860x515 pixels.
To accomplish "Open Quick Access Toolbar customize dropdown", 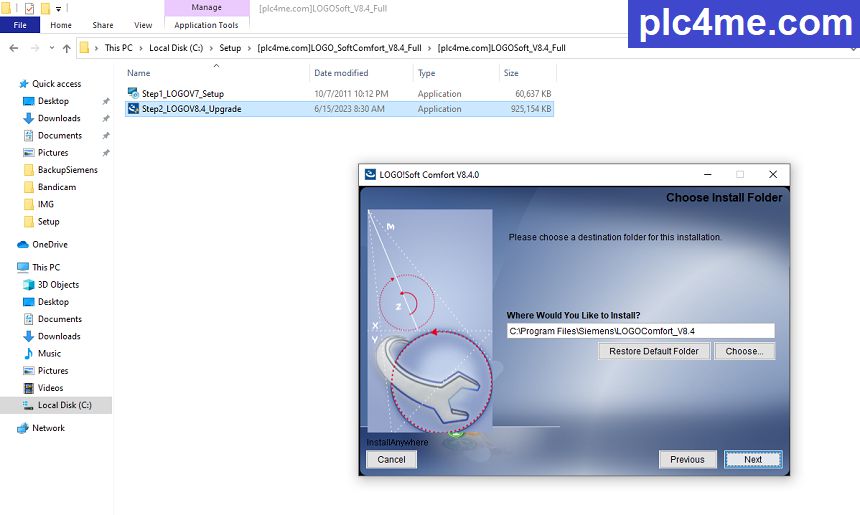I will (x=58, y=8).
